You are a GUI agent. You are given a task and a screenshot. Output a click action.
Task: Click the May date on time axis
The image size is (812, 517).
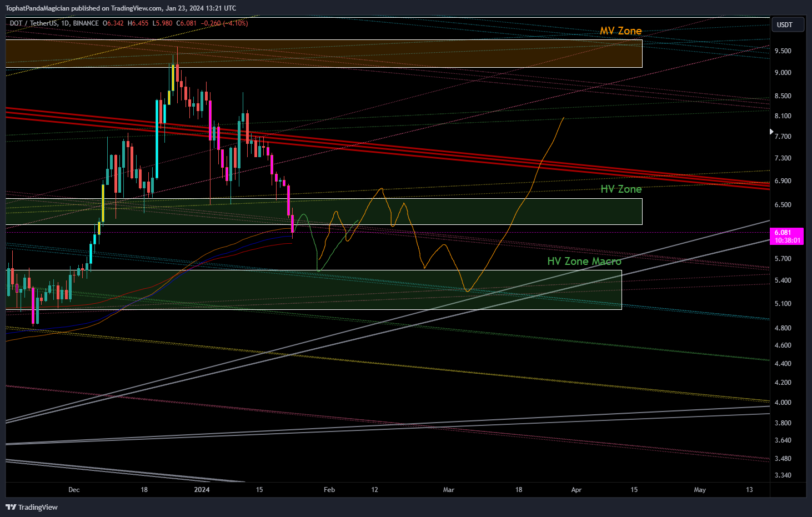click(x=700, y=490)
